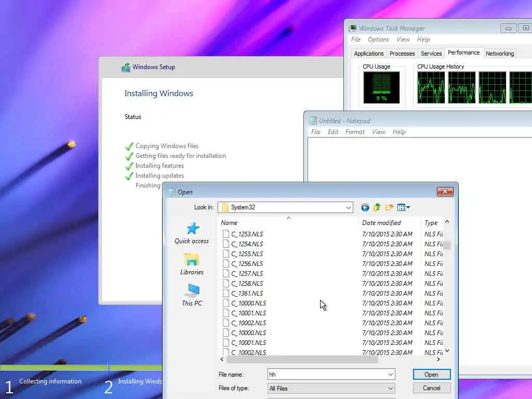Click the first CPU Usage History graph

431,87
